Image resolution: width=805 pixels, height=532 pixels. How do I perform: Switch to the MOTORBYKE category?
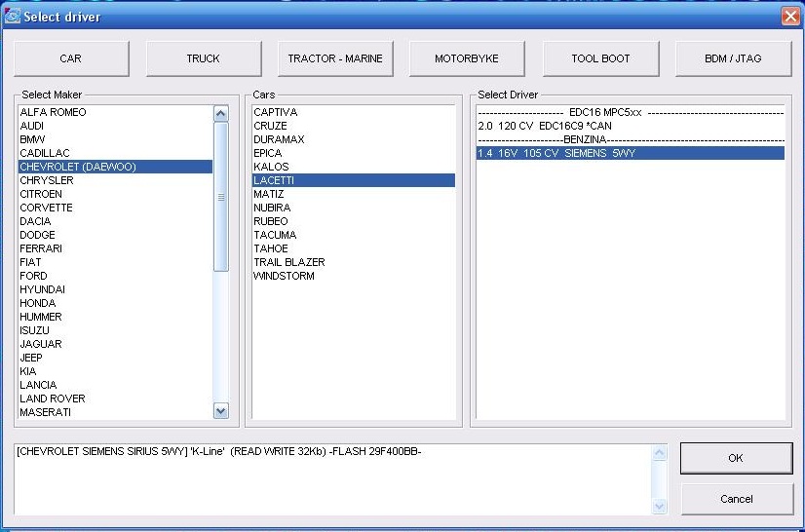467,58
